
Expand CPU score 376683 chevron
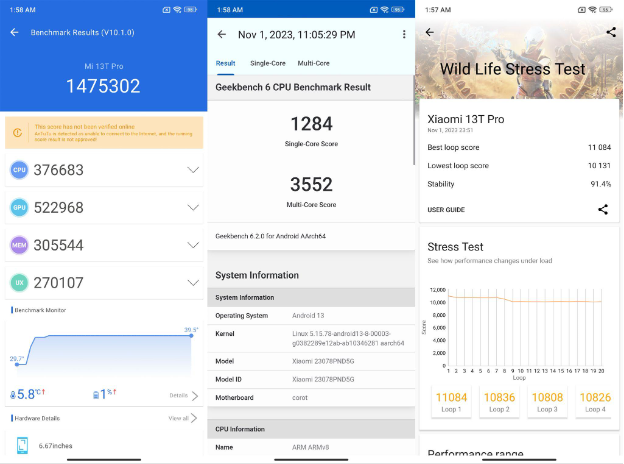click(193, 170)
